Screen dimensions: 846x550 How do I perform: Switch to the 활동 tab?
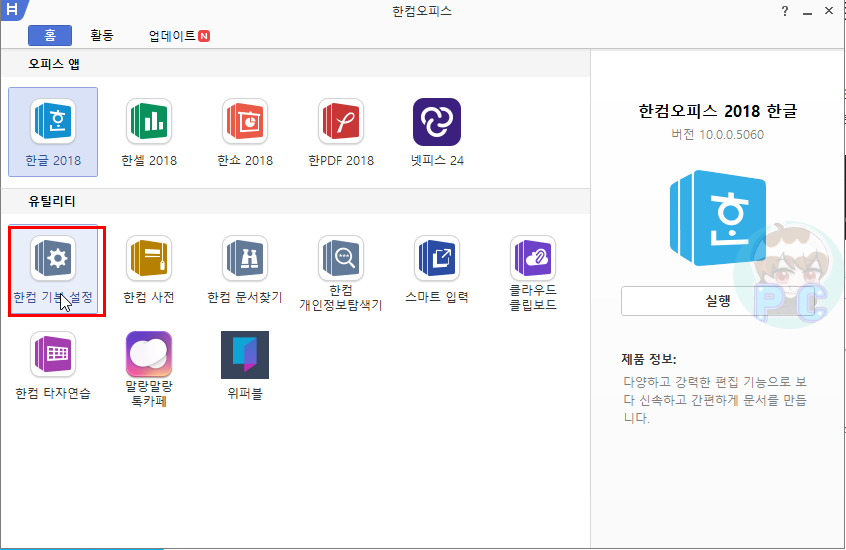click(x=101, y=36)
